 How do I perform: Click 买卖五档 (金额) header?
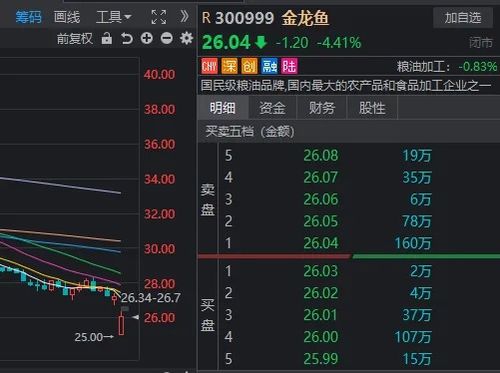click(x=250, y=132)
